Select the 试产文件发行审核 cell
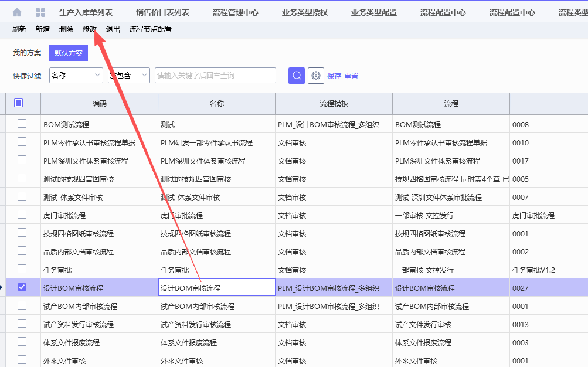588x367 pixels. pos(451,324)
